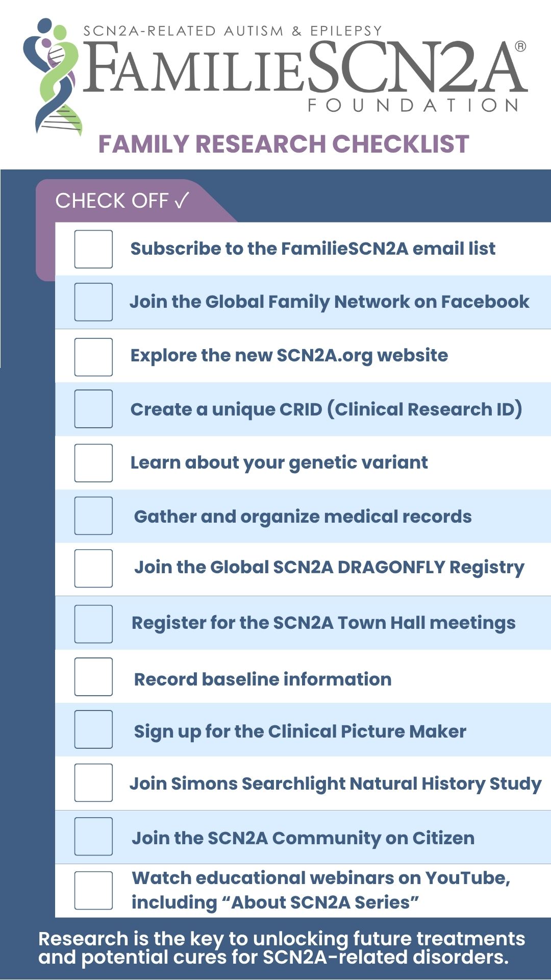The height and width of the screenshot is (980, 551).
Task: Check off Learn about your genetic variant
Action: coord(93,463)
